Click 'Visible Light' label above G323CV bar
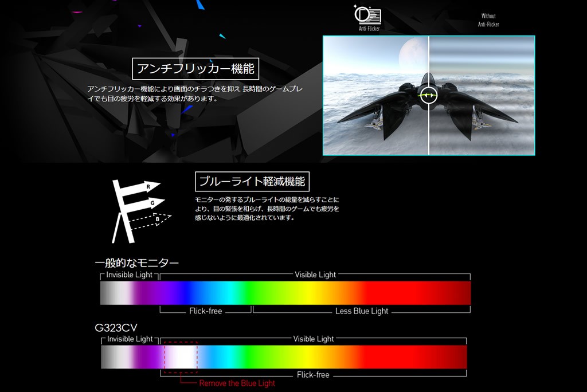This screenshot has height=392, width=587. (x=314, y=339)
